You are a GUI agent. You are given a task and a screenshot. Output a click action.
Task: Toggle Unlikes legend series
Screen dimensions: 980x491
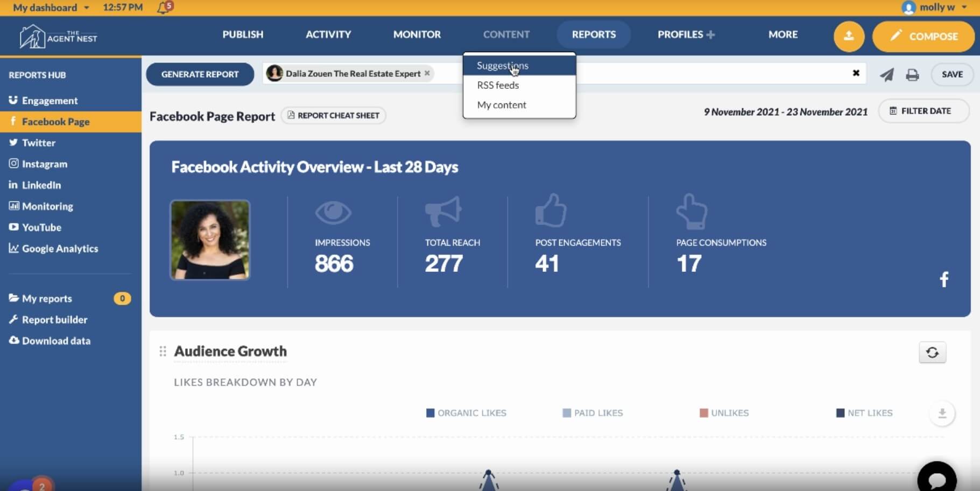coord(724,413)
